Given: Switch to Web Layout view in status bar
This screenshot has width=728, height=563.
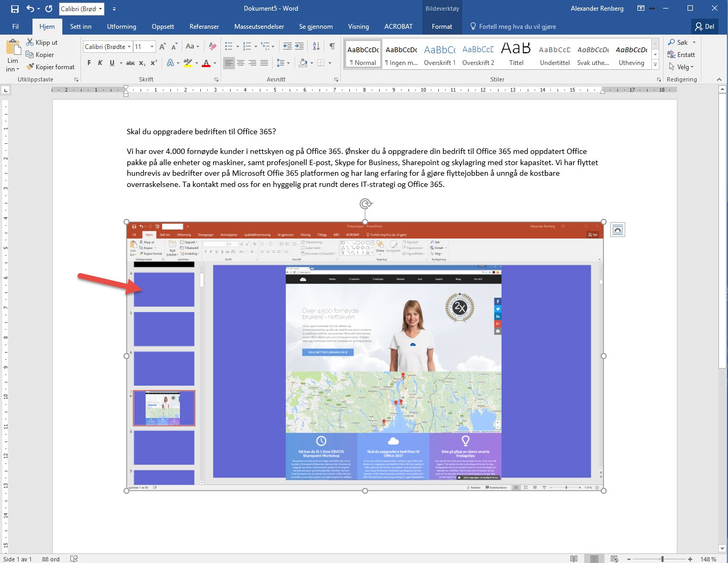Looking at the screenshot, I should [614, 559].
